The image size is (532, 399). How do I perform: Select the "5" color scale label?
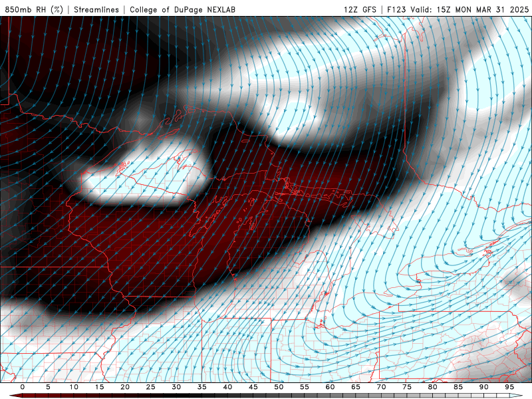48,387
